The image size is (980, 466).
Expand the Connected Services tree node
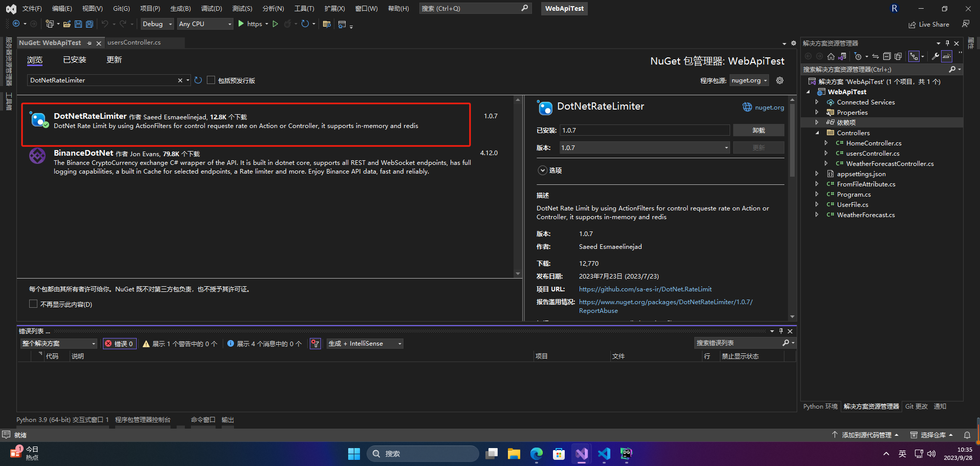tap(817, 102)
